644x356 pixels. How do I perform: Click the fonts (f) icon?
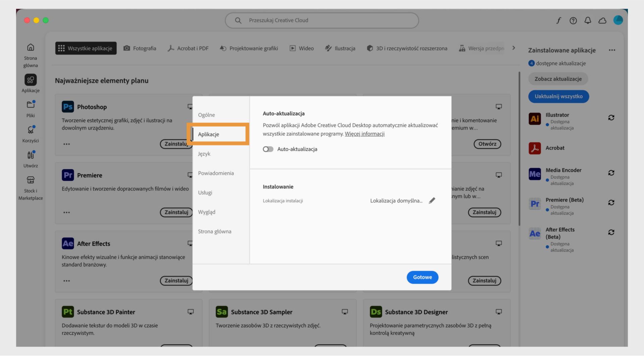[558, 20]
